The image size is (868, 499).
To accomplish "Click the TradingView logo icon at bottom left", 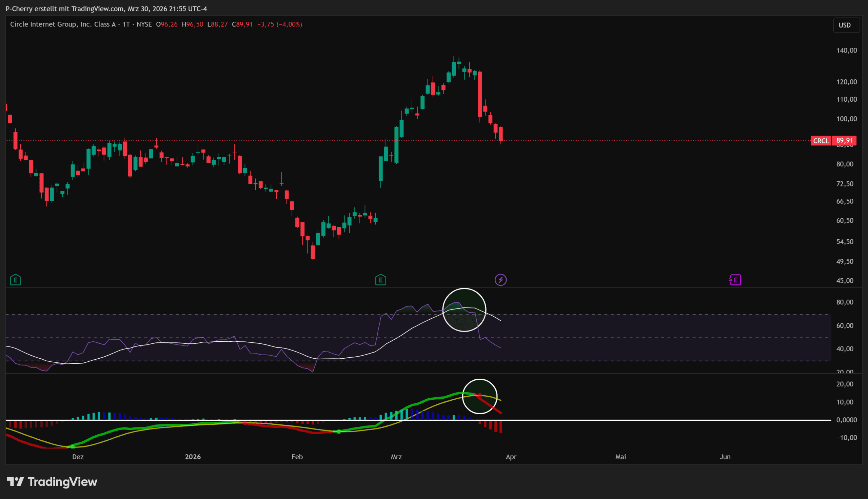I will tap(15, 482).
